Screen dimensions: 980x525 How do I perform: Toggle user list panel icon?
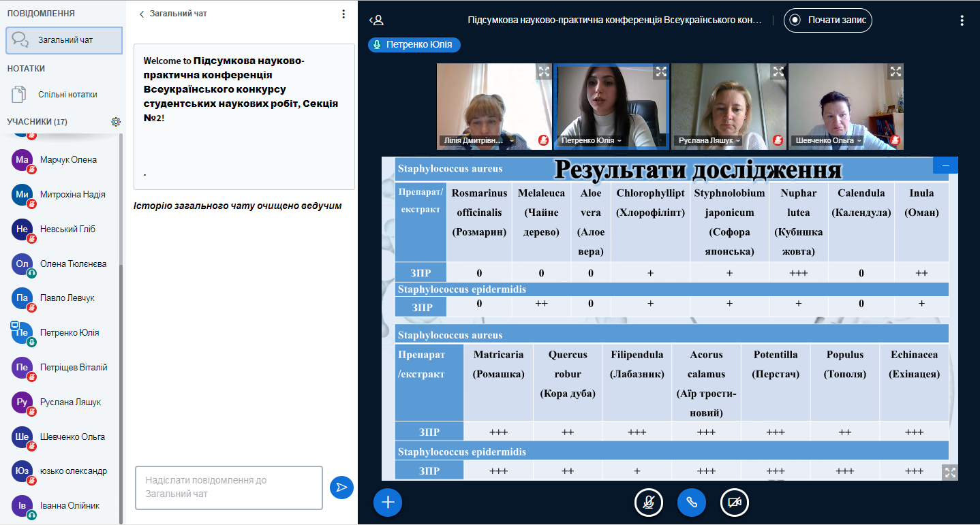376,20
